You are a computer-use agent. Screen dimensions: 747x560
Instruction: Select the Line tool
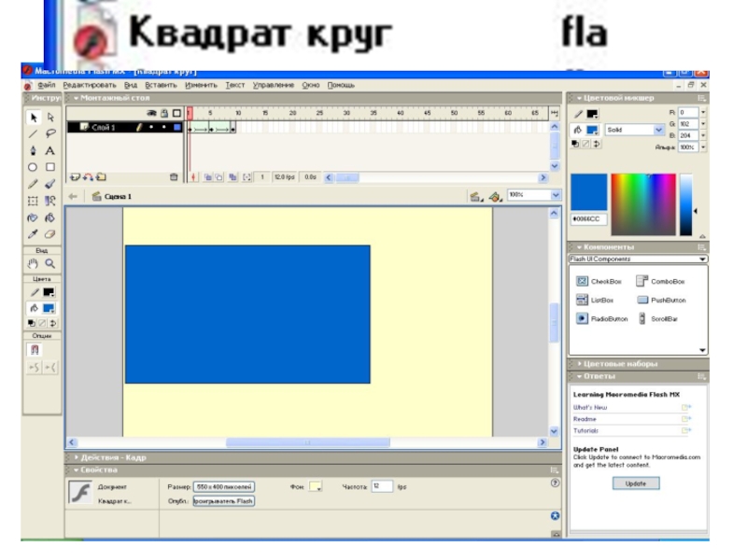[x=33, y=133]
